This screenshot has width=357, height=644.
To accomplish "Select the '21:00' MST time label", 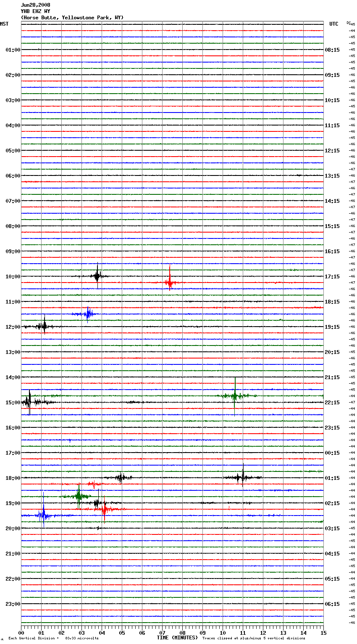I will 13,554.
